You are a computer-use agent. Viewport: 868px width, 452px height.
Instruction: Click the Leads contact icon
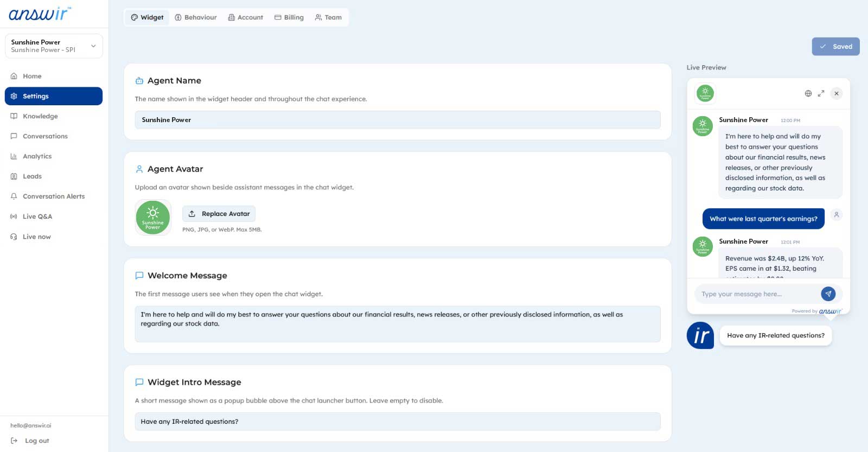click(x=14, y=176)
